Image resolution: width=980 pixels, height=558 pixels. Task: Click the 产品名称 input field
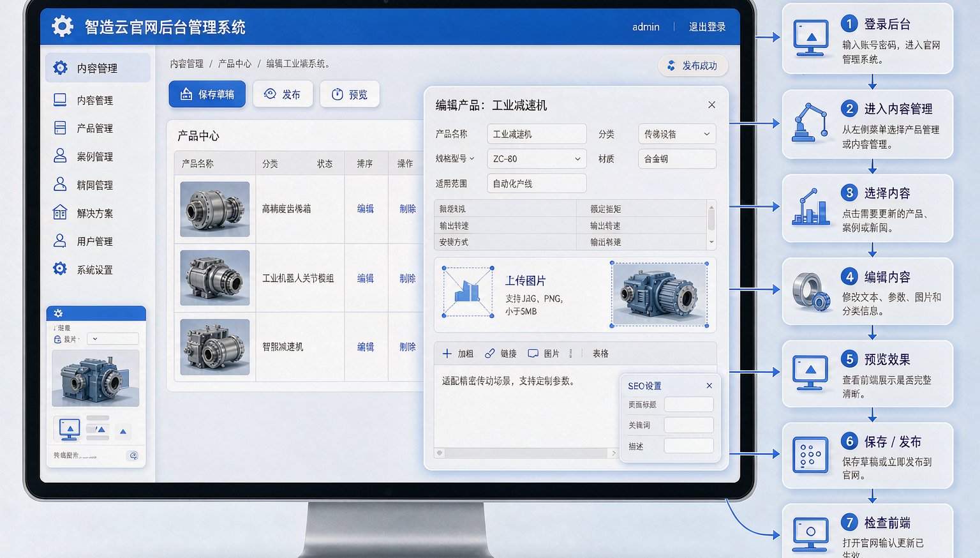[x=537, y=134]
